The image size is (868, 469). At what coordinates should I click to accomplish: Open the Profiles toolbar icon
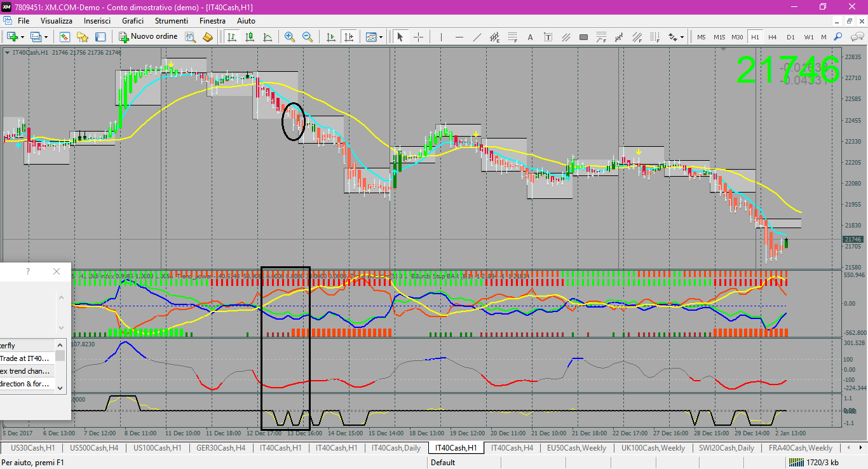tap(36, 37)
